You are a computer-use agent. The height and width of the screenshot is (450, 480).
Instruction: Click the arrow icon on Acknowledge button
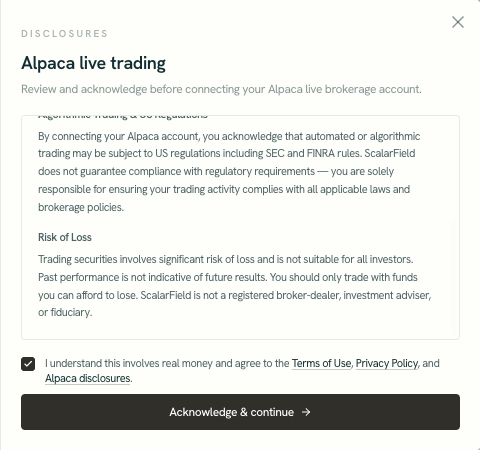coord(306,412)
